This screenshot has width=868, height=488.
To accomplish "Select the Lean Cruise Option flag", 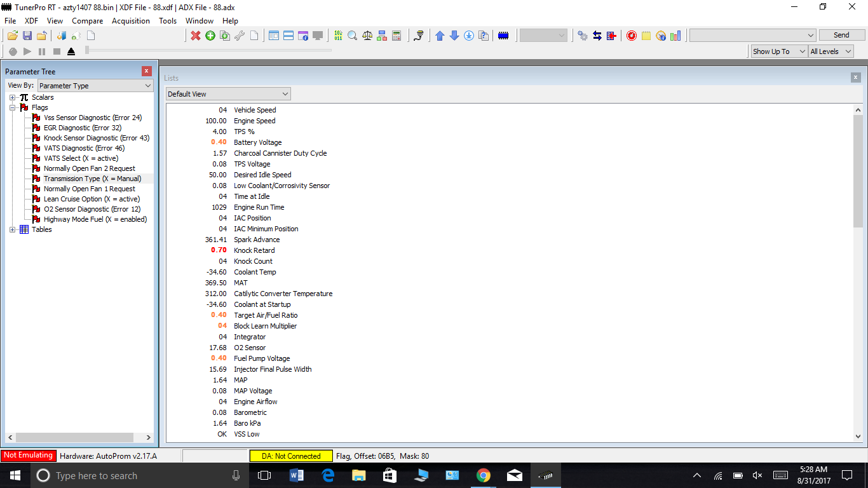I will coord(92,199).
